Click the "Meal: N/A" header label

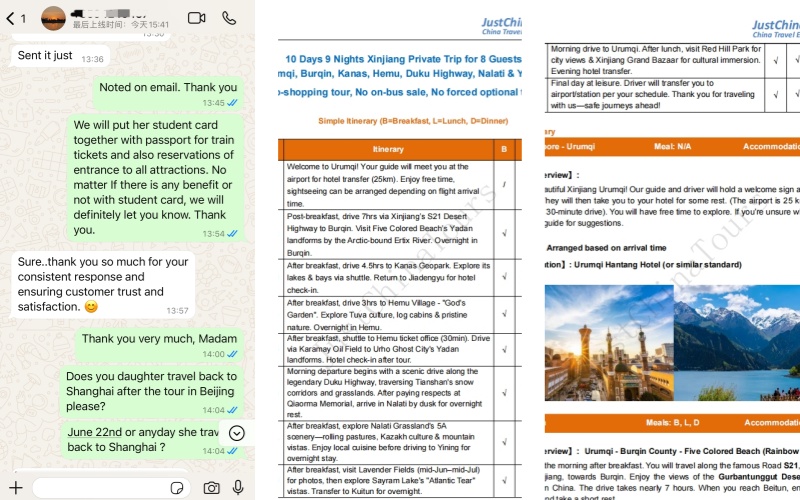(672, 146)
